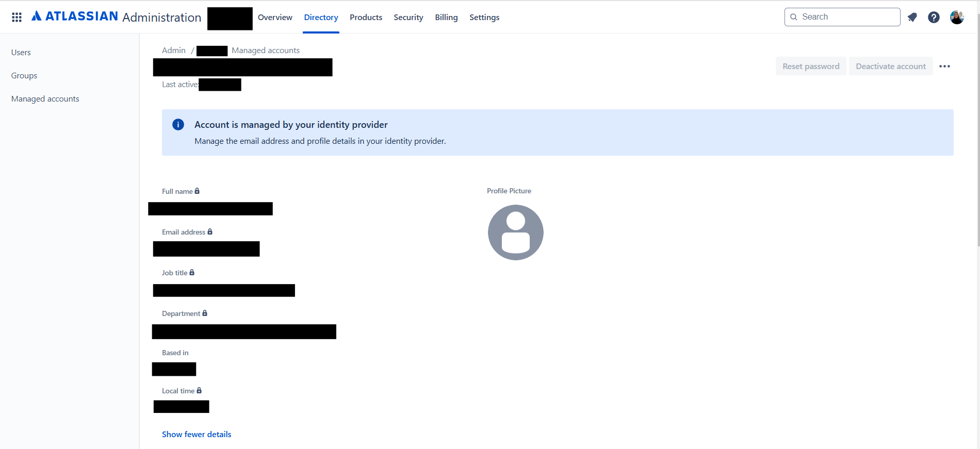980x449 pixels.
Task: Focus the Search input field
Action: pos(842,17)
